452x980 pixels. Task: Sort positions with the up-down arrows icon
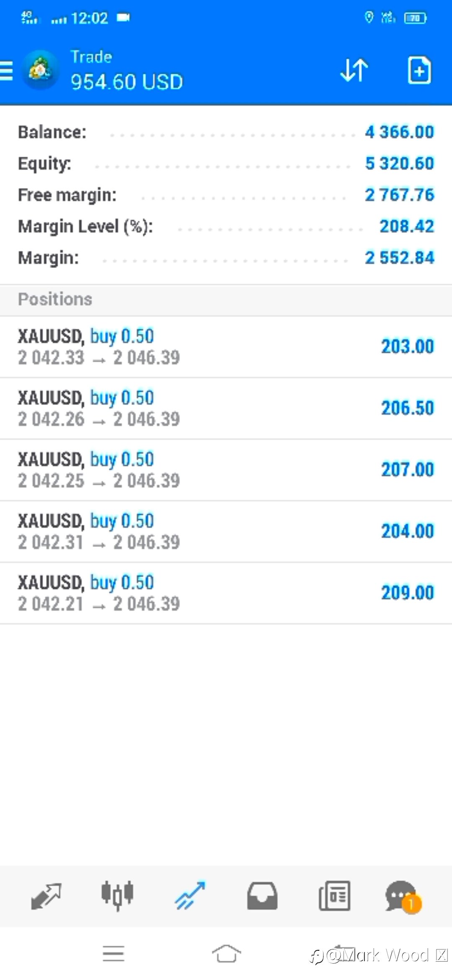click(x=354, y=70)
